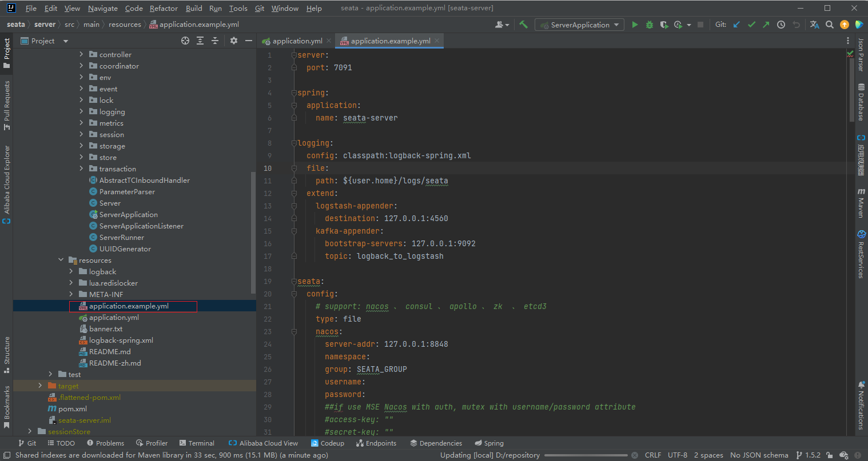Click Git Commit checkmark icon
Viewport: 868px width, 461px height.
pyautogui.click(x=751, y=25)
